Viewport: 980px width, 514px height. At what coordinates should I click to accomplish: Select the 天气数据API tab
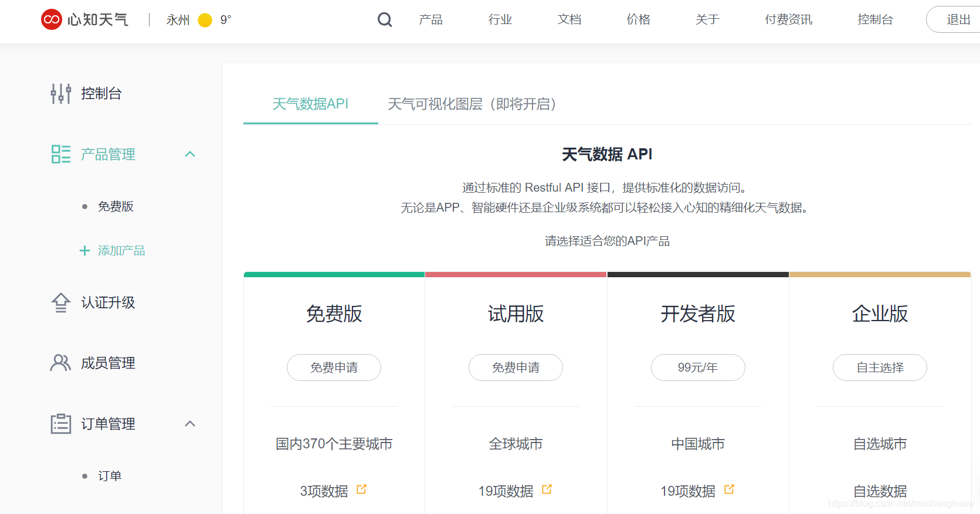[x=310, y=104]
